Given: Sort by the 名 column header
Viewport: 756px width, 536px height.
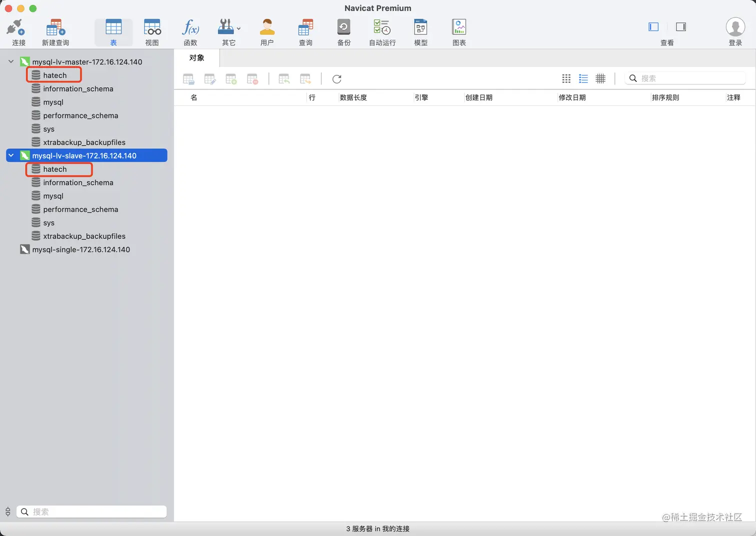Looking at the screenshot, I should [x=194, y=97].
